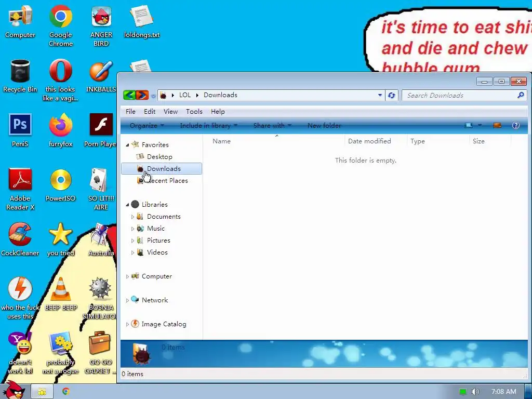Viewport: 532px width, 399px height.
Task: Open the Organize dropdown
Action: coord(147,126)
